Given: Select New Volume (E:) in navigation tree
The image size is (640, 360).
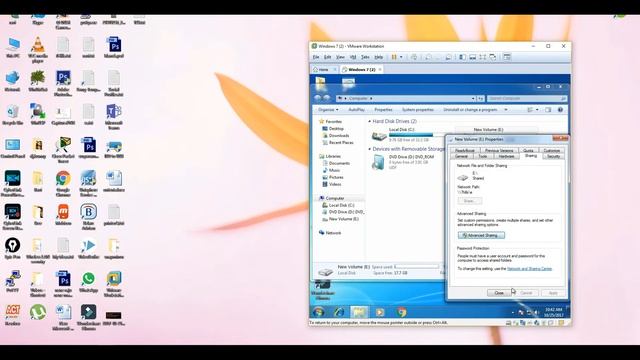Looking at the screenshot, I should coord(340,219).
